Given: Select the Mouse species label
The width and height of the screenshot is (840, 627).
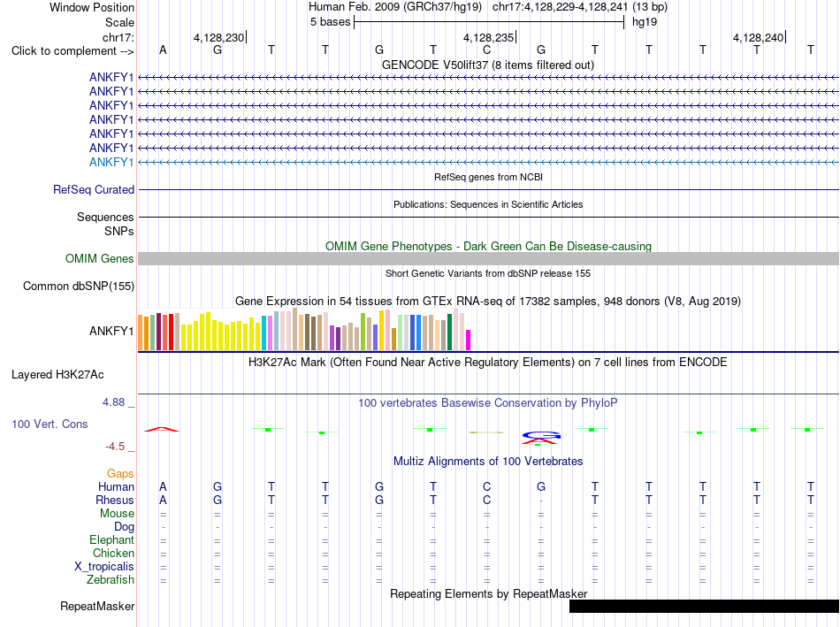Looking at the screenshot, I should pos(117,514).
